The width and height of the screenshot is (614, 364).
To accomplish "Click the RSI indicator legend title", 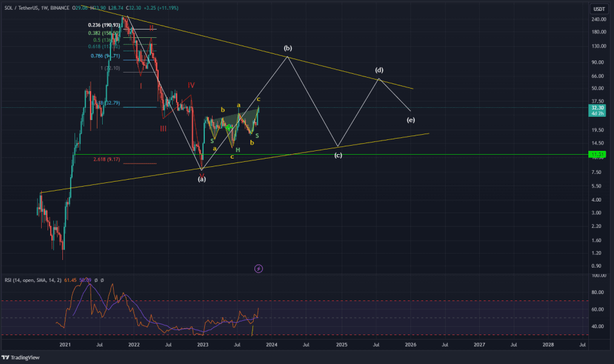I will pos(33,281).
